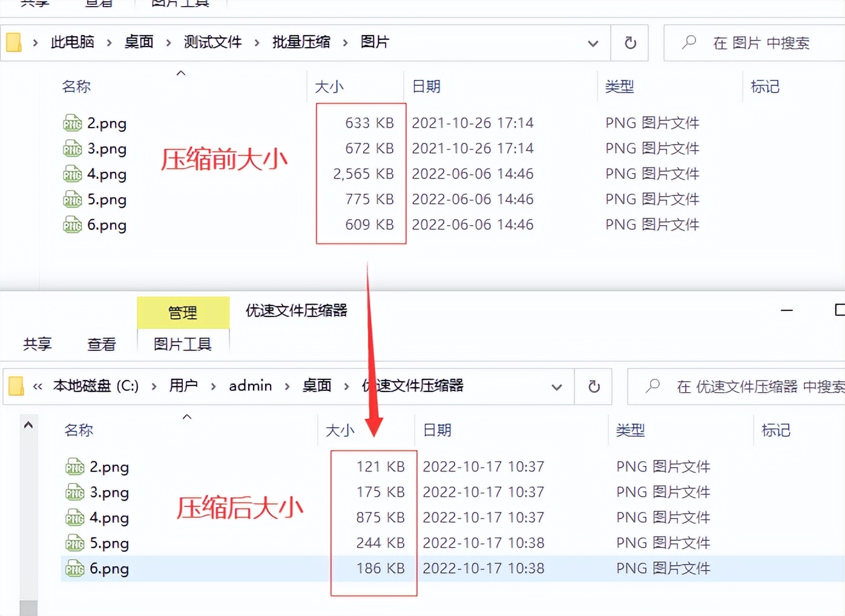Viewport: 845px width, 616px height.
Task: Show hidden path levels via « chevron
Action: pyautogui.click(x=38, y=386)
